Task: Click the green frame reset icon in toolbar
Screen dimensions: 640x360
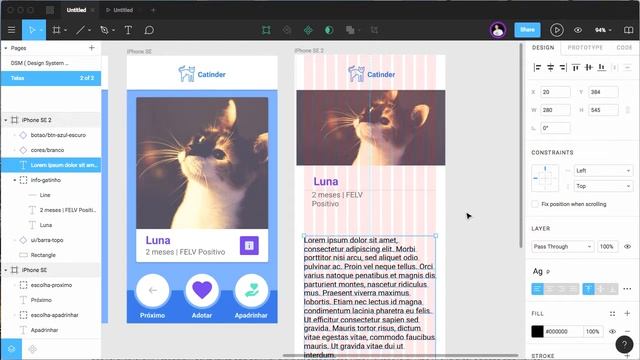Action: pos(266,30)
